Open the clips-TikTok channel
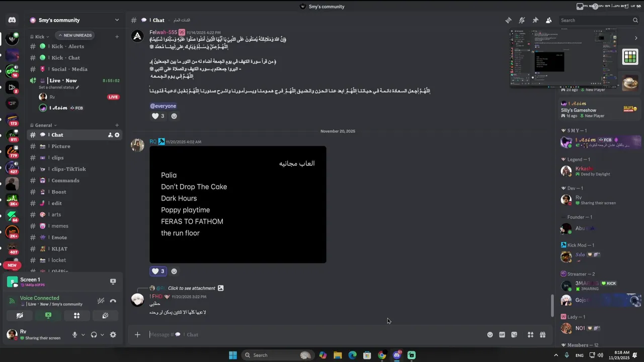Viewport: 644px width, 362px height. click(x=74, y=169)
